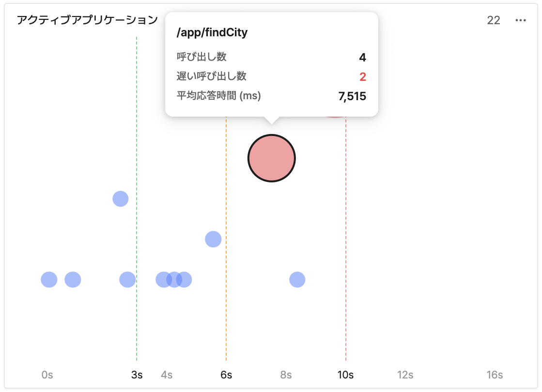This screenshot has width=542, height=392.
Task: Click leftmost bubble of the overlapping cluster near 4s
Action: click(x=162, y=280)
